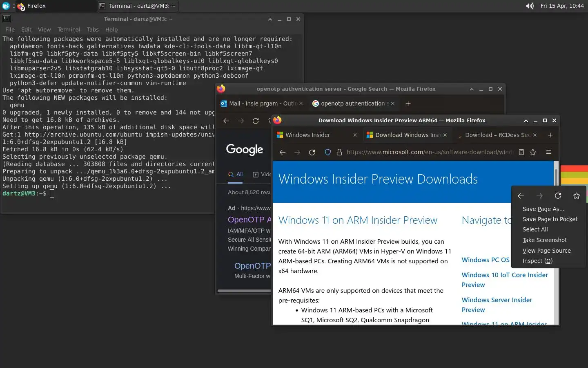Open new tab in Windows Insider Firefox window
Screen dimensions: 588x368
pos(550,135)
